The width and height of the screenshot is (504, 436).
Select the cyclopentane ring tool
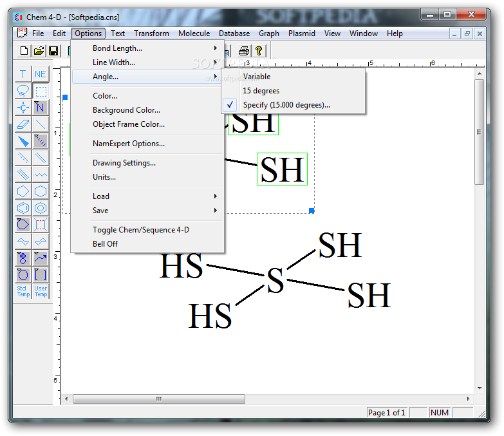(23, 191)
